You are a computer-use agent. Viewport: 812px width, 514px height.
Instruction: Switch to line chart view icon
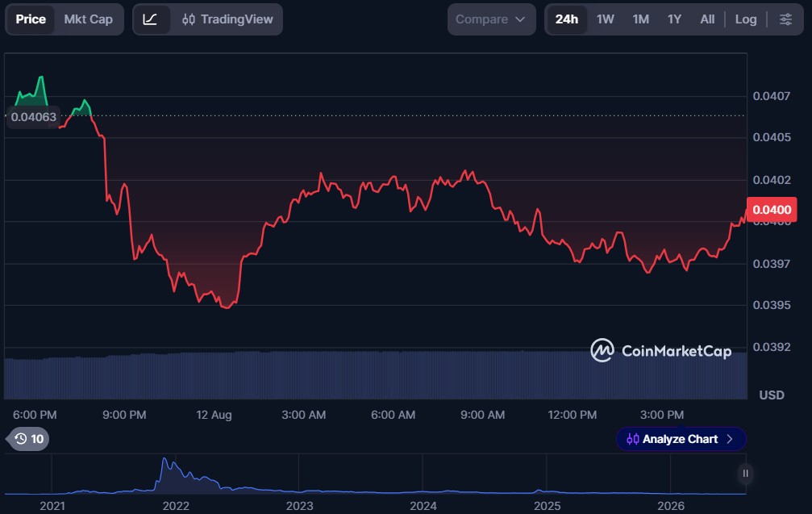pos(150,19)
